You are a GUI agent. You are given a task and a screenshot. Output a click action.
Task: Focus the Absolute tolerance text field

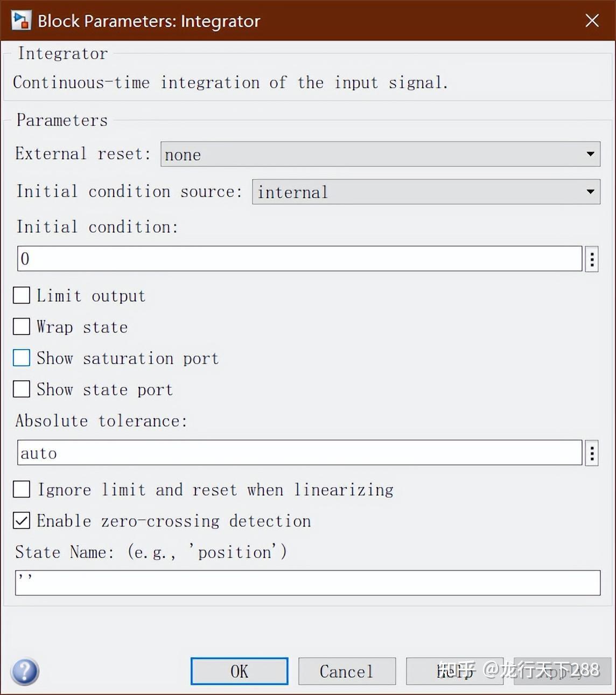[299, 453]
